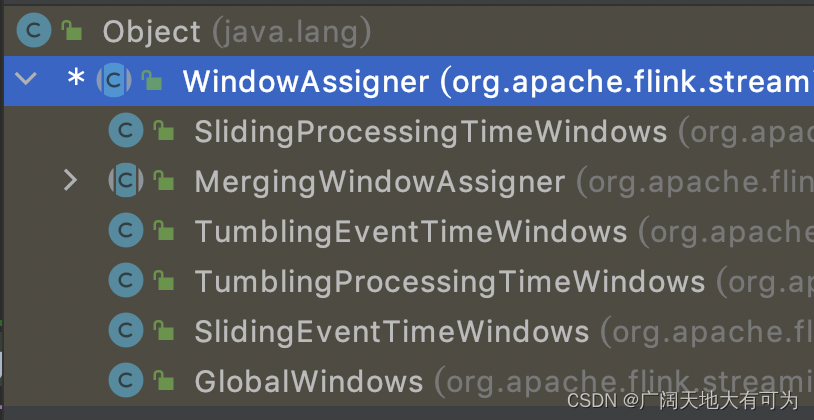This screenshot has height=420, width=814.
Task: Click the green lock icon beside Object
Action: pyautogui.click(x=72, y=31)
